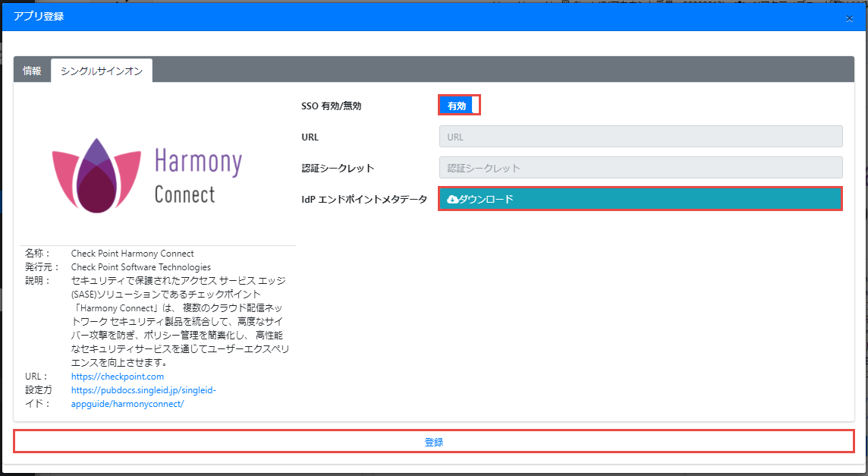The width and height of the screenshot is (868, 476).
Task: Click the SASE description paragraph
Action: click(178, 321)
